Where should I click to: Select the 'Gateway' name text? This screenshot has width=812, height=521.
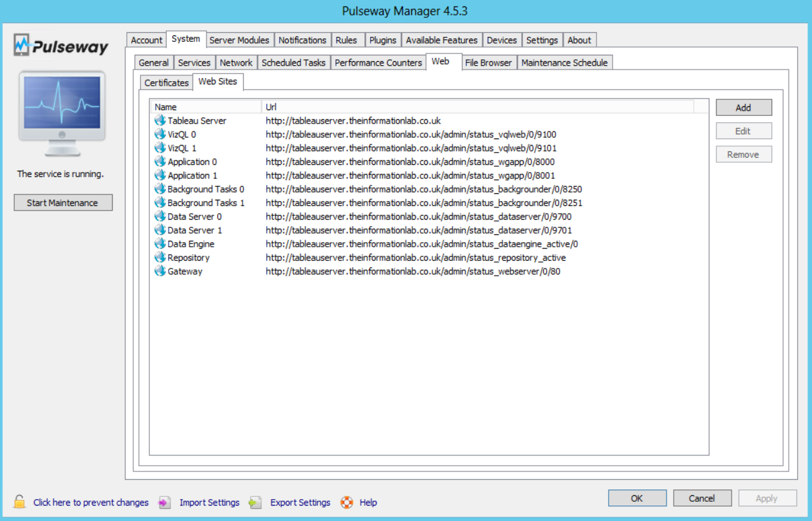click(x=185, y=271)
